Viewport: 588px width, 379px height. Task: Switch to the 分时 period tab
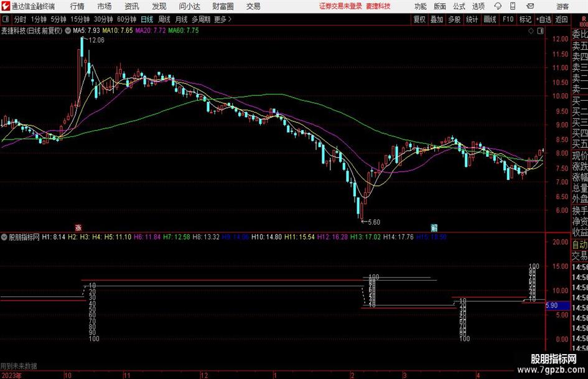(21, 19)
